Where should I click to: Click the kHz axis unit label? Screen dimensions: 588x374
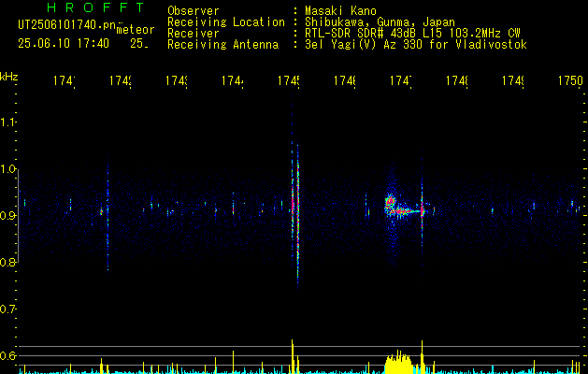[8, 77]
